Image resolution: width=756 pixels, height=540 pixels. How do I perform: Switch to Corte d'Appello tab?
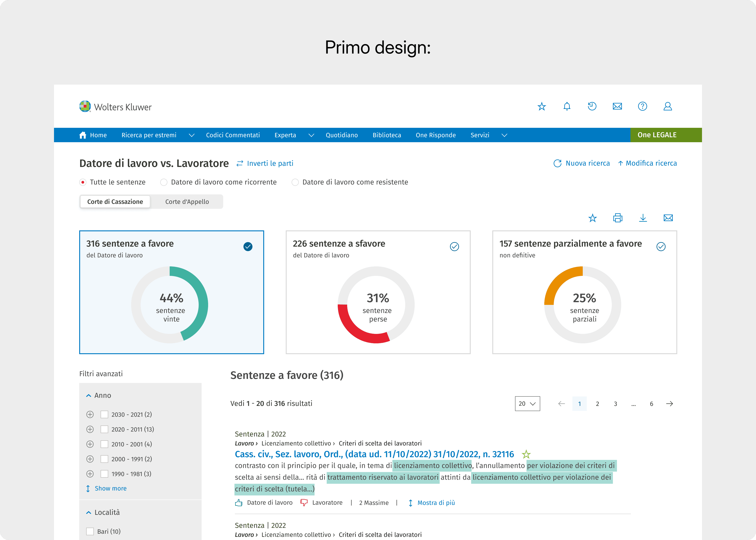tap(187, 202)
